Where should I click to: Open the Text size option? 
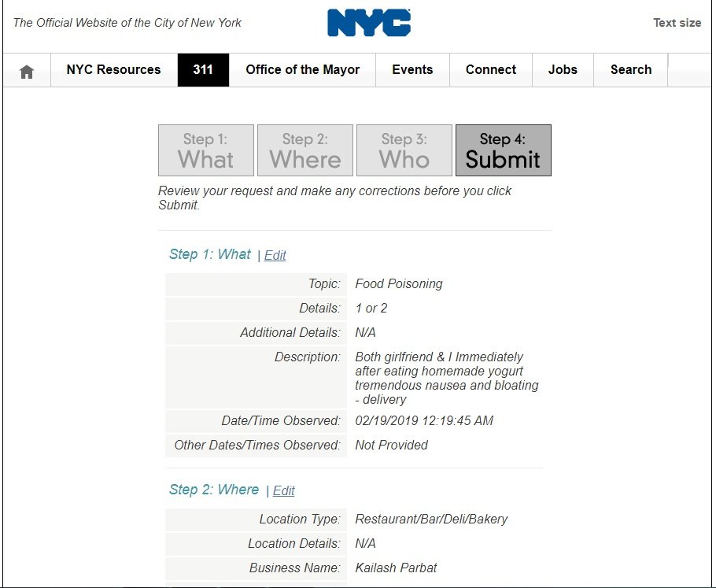(x=677, y=23)
